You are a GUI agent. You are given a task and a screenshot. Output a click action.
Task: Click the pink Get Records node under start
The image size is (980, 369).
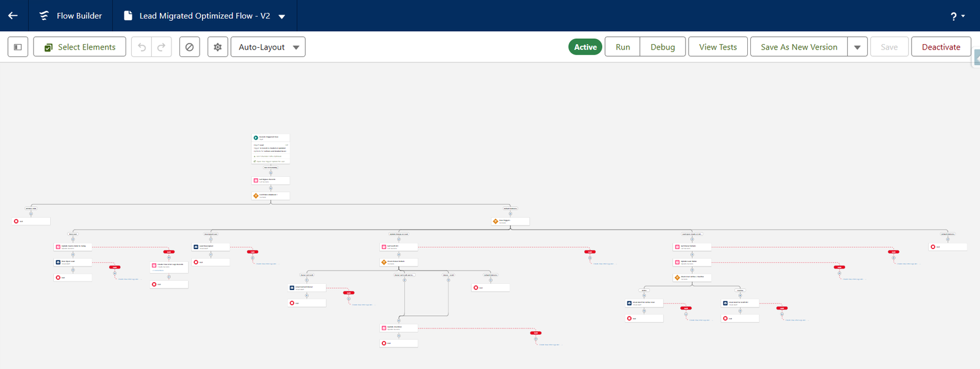256,181
